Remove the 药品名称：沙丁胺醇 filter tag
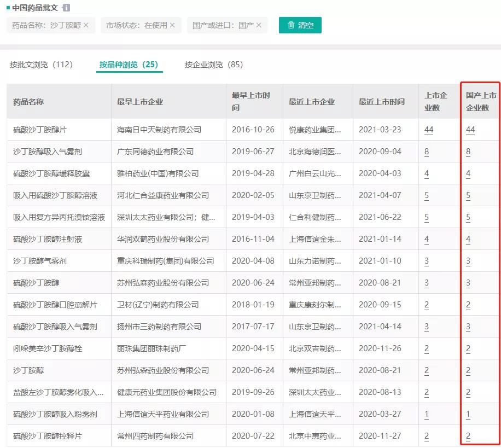This screenshot has width=501, height=448. [x=86, y=25]
